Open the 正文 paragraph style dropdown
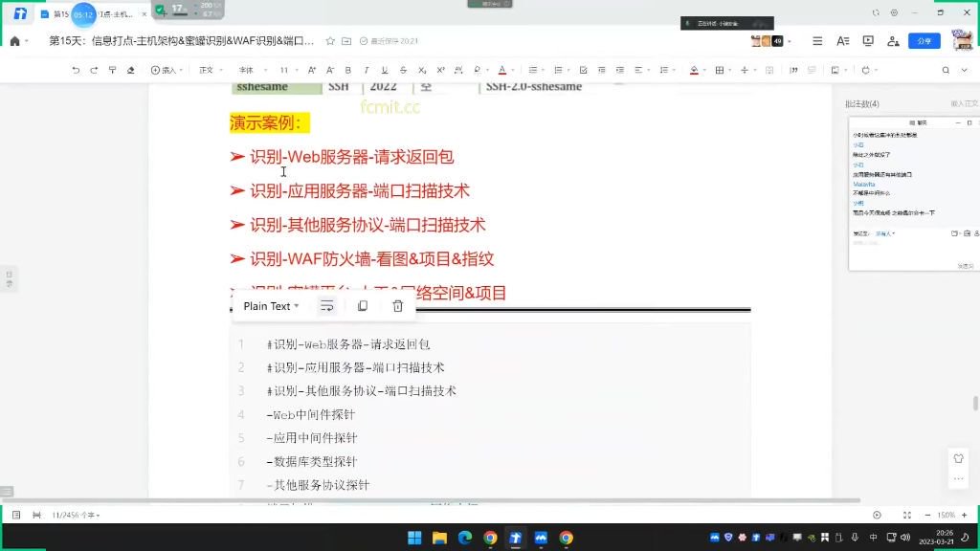 [x=211, y=70]
